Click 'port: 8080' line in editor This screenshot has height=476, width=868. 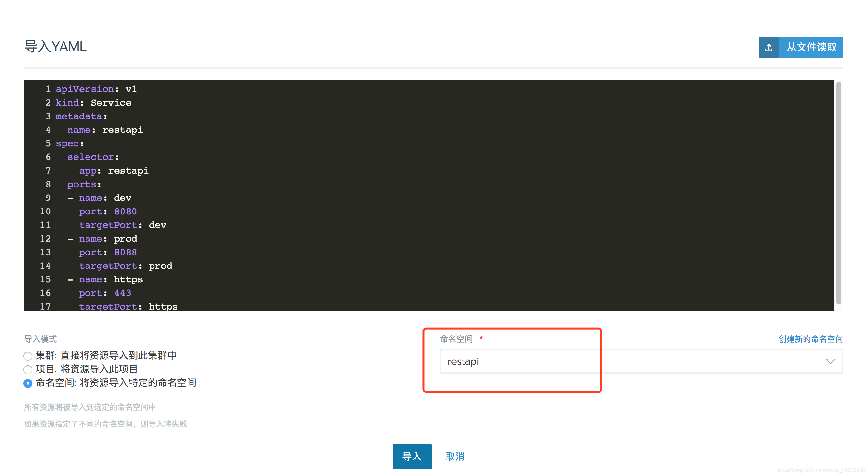[x=108, y=211]
